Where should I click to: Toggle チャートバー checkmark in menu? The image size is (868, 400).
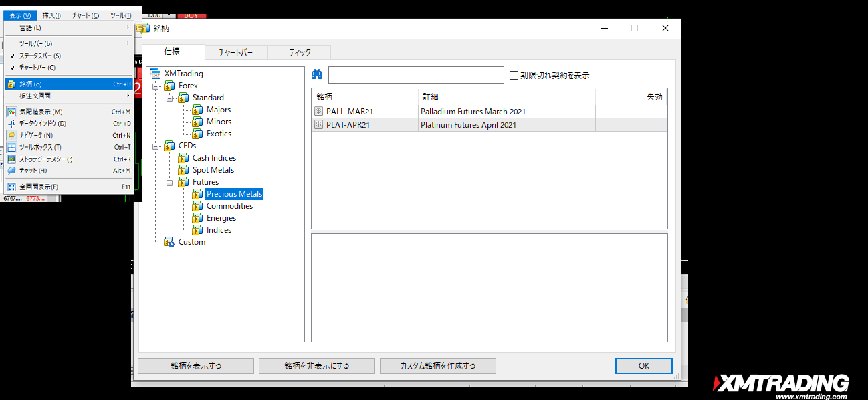click(x=13, y=68)
